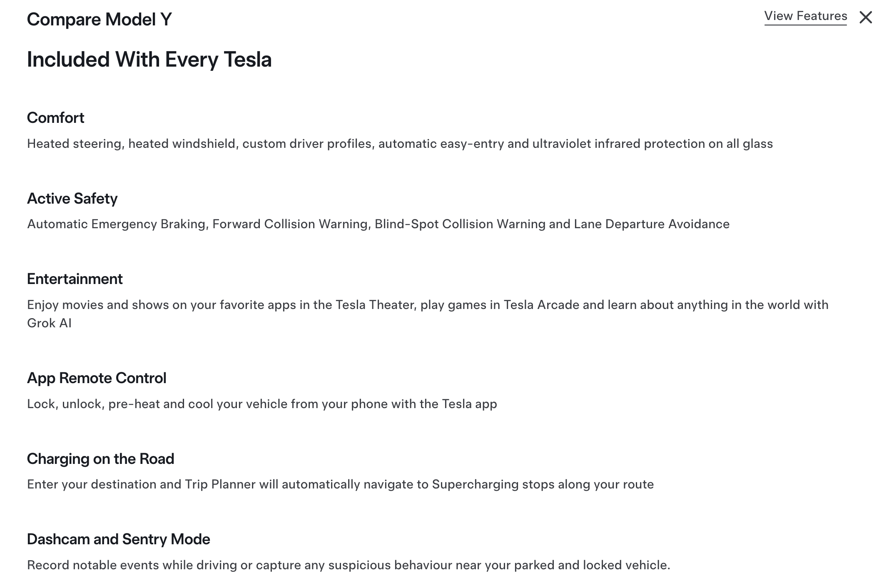Select the Active Safety heading
Viewport: 879px width, 588px height.
point(72,199)
